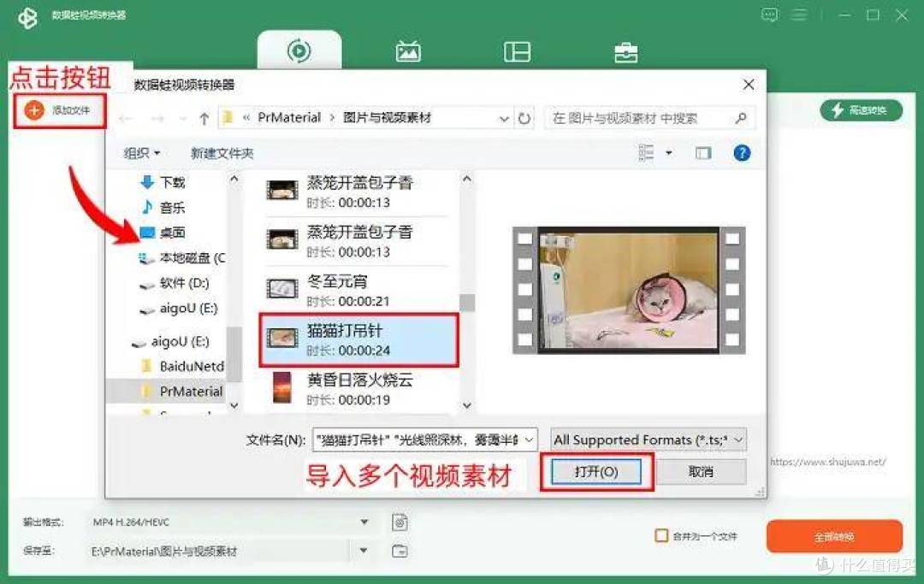Open help with the blue question icon
This screenshot has height=584, width=924.
pyautogui.click(x=741, y=153)
